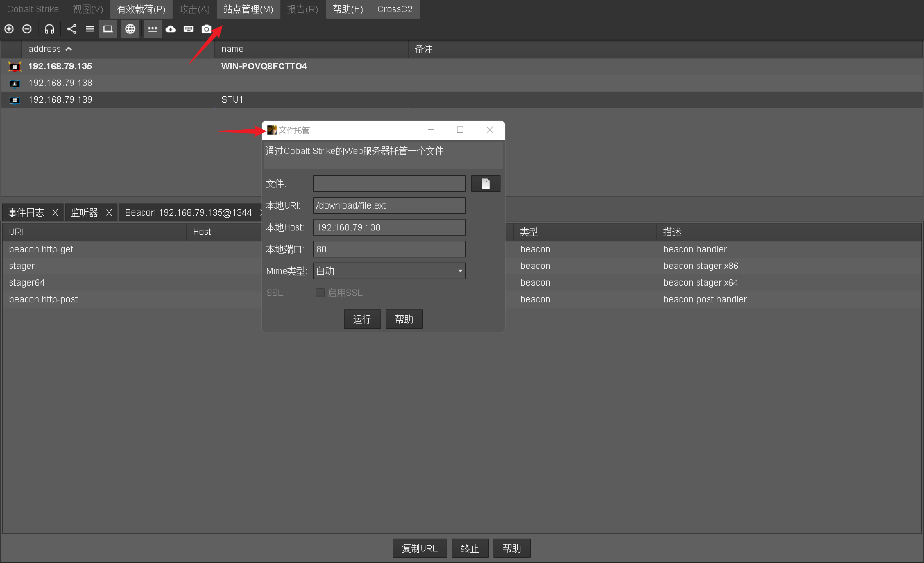The width and height of the screenshot is (924, 563).
Task: Click the file browse icon in 文件托管 dialog
Action: (x=485, y=183)
